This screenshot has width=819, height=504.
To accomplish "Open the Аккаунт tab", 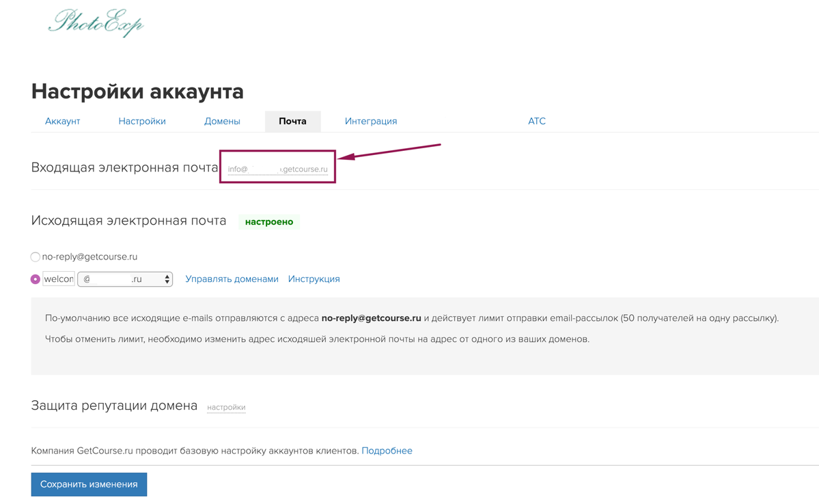I will (x=62, y=121).
